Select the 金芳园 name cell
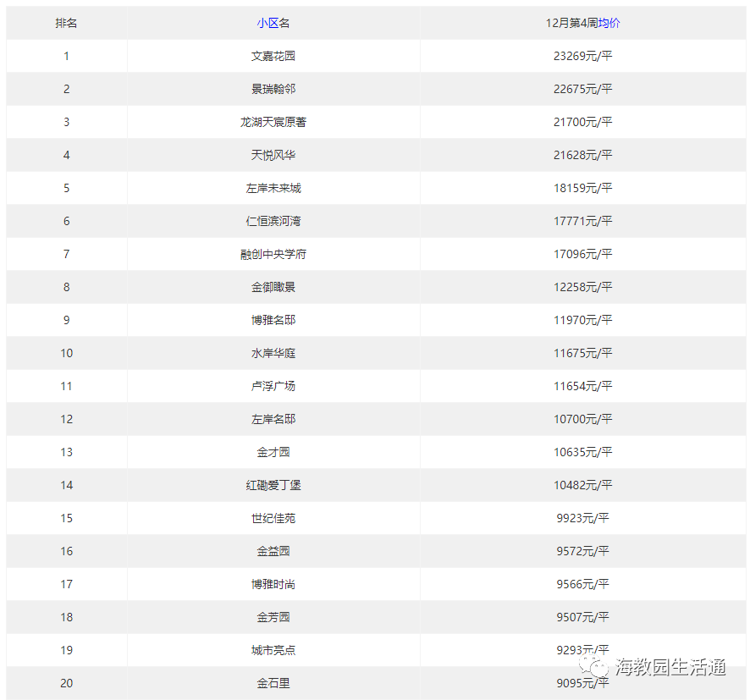Image resolution: width=750 pixels, height=700 pixels. click(x=273, y=617)
